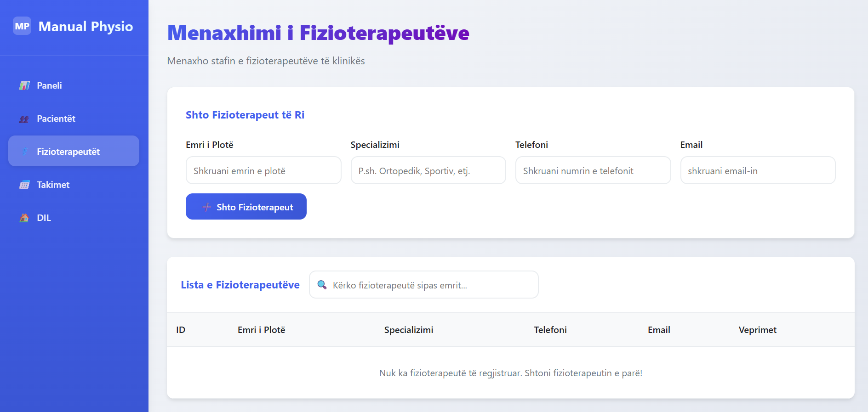Click the Takimet calendar icon
Viewport: 868px width, 412px height.
click(24, 185)
